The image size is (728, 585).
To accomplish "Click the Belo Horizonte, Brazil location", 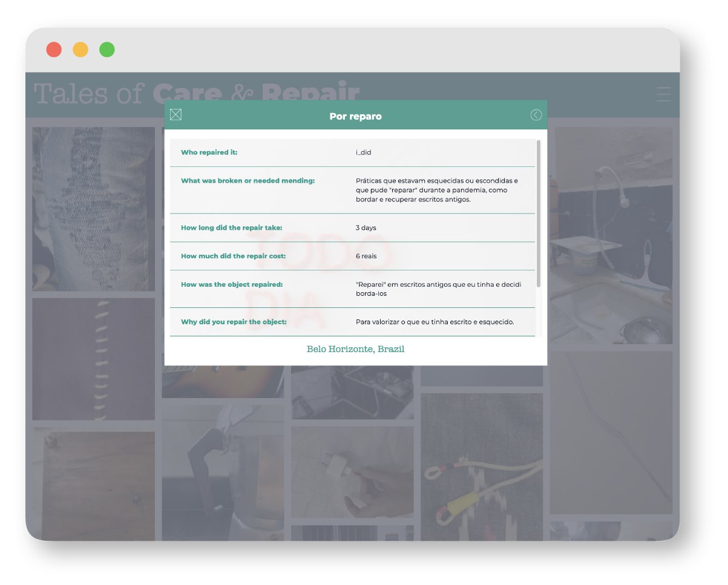I will point(355,349).
